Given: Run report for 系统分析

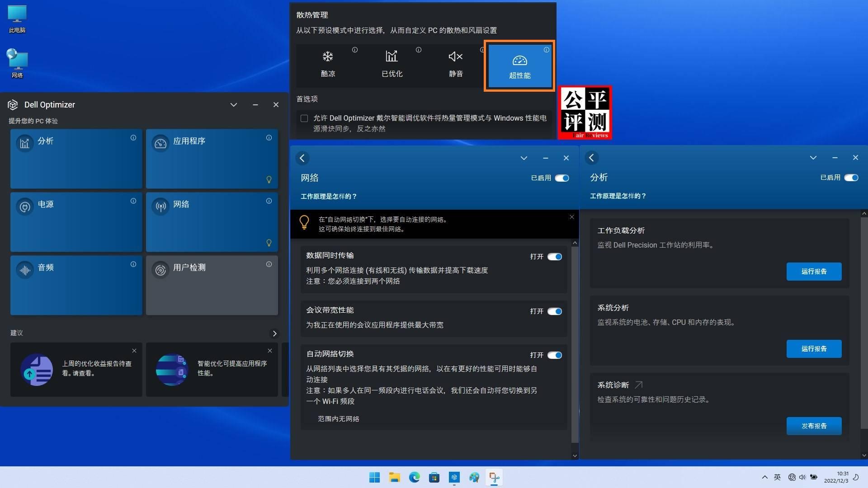Looking at the screenshot, I should pos(814,349).
